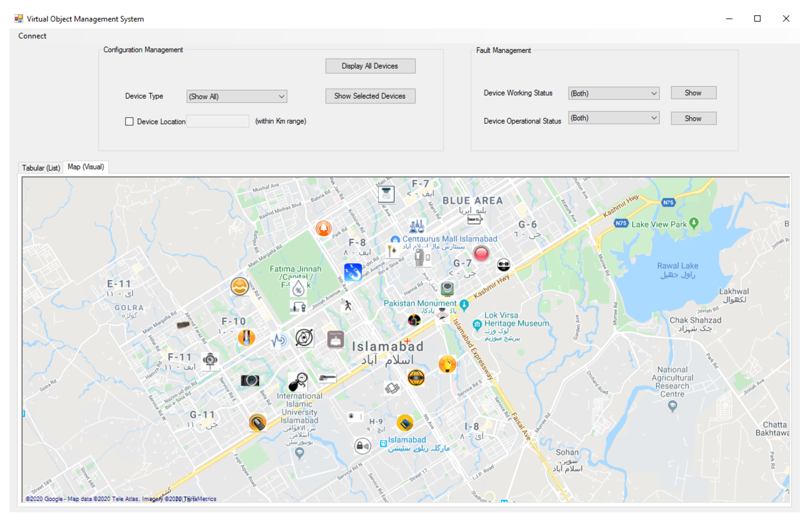Switch to the Tabular (List) tab
The height and width of the screenshot is (522, 812).
point(41,168)
